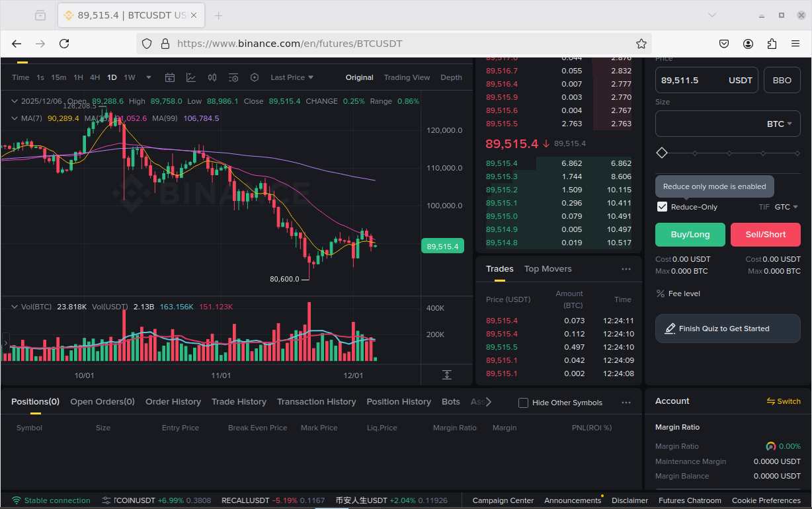Click the candlestick chart style icon
This screenshot has width=812, height=509.
tap(212, 77)
